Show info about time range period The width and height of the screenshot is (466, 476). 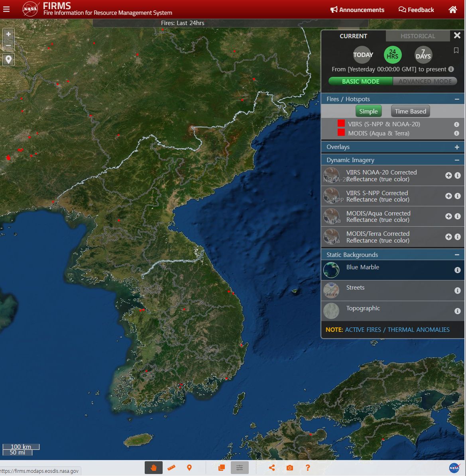[x=451, y=69]
